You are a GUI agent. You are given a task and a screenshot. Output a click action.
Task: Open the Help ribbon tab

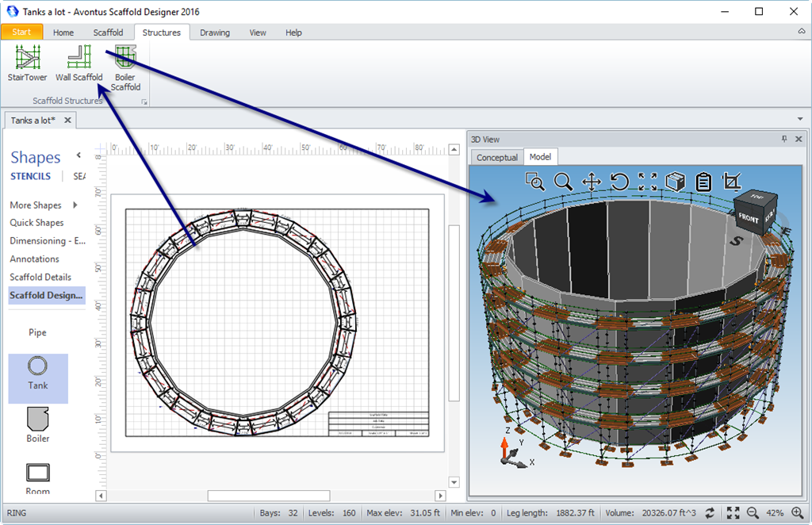[x=293, y=32]
